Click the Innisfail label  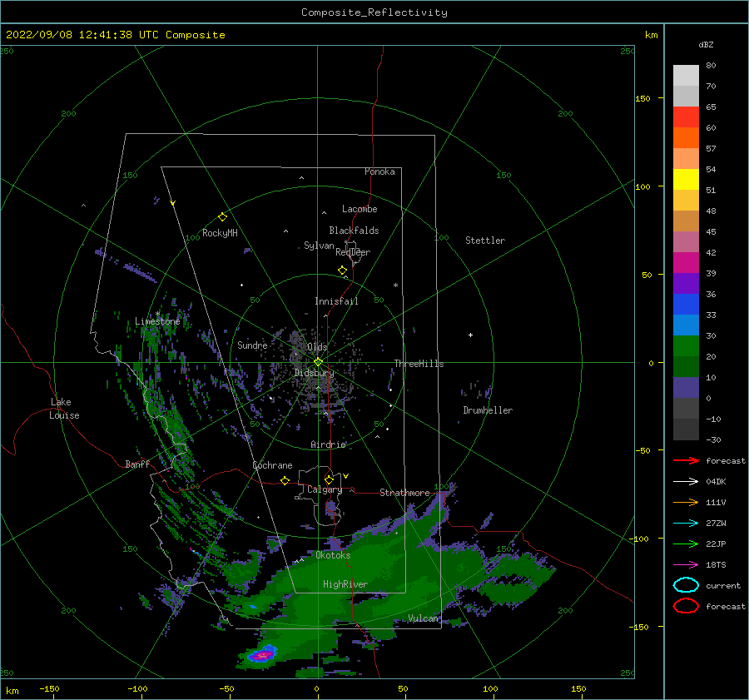tap(336, 301)
